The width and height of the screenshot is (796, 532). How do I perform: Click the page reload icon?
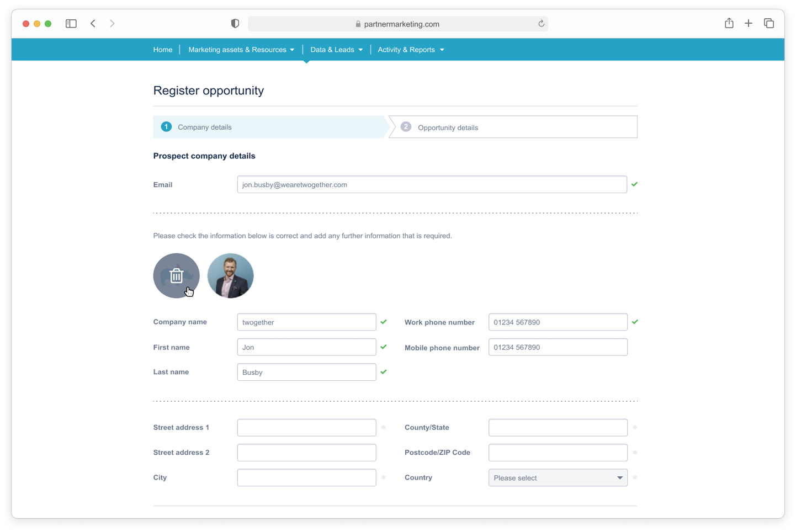541,24
